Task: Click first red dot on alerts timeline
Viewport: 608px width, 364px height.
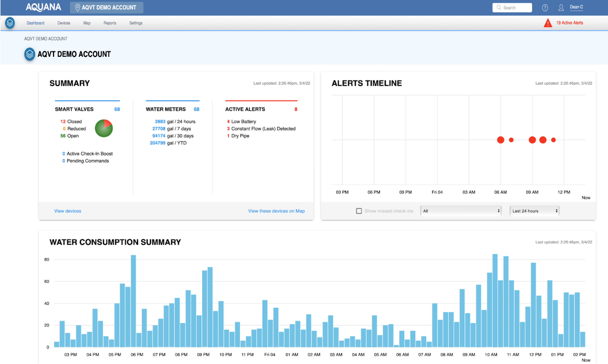Action: pos(500,140)
